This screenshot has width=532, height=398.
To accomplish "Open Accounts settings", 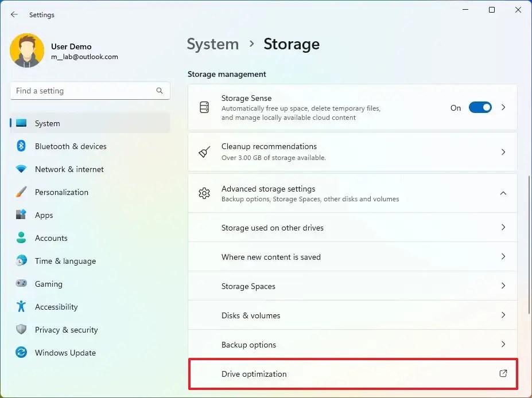I will pos(51,238).
